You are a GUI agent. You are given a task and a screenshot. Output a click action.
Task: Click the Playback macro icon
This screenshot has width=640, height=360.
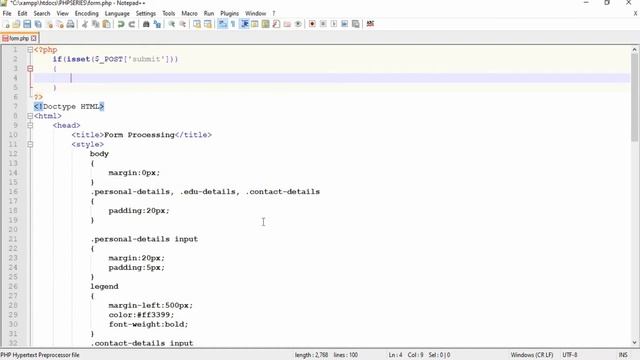pyautogui.click(x=334, y=24)
